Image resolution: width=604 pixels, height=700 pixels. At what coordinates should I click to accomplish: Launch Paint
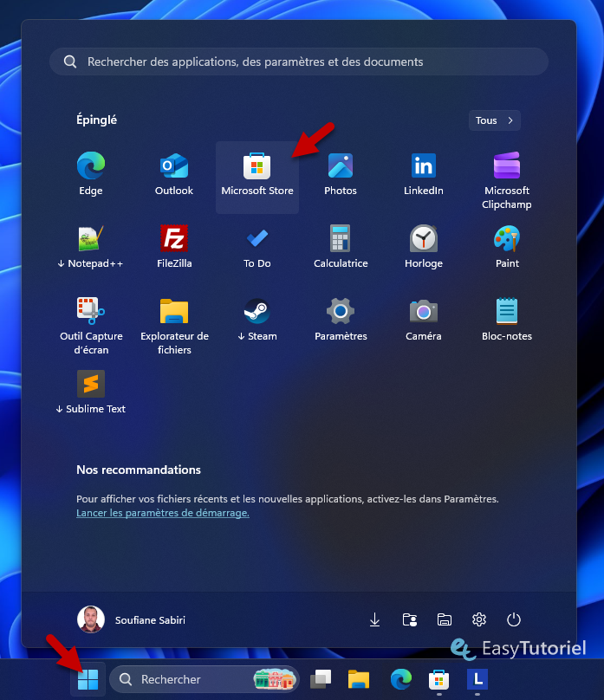pyautogui.click(x=507, y=248)
